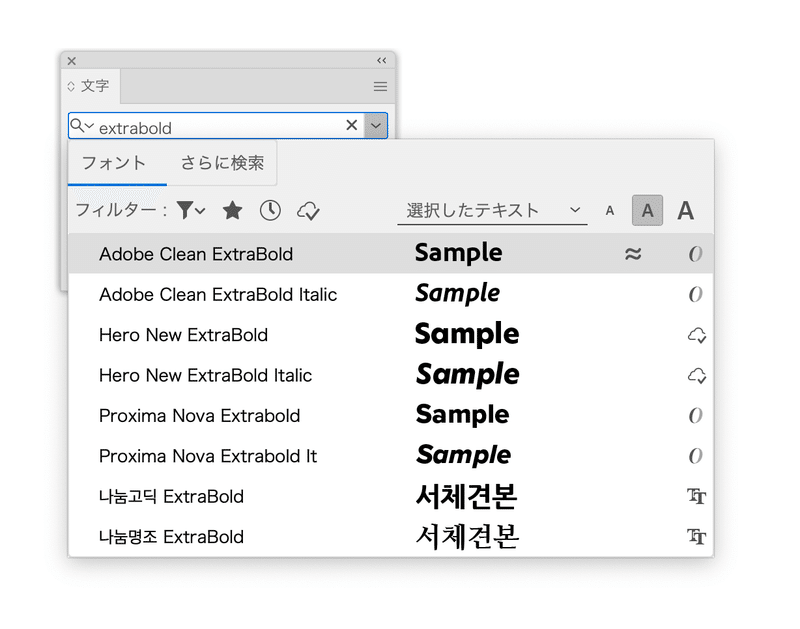Collapse panel using double-chevron icon
Image resolution: width=800 pixels, height=629 pixels.
click(x=382, y=60)
